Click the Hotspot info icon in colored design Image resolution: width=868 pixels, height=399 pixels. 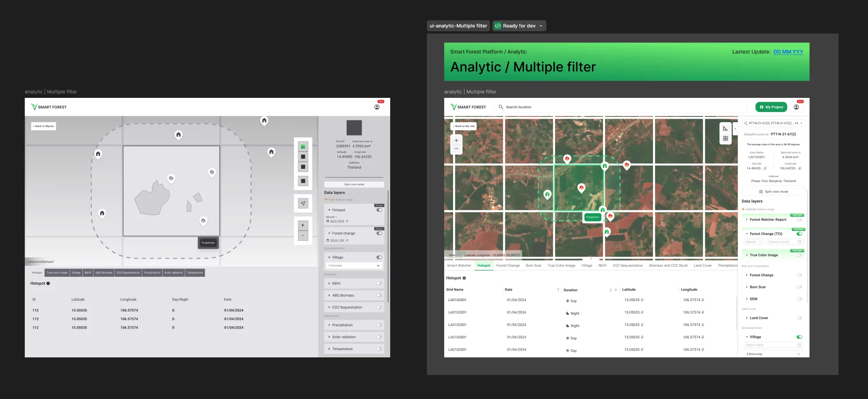coord(464,278)
